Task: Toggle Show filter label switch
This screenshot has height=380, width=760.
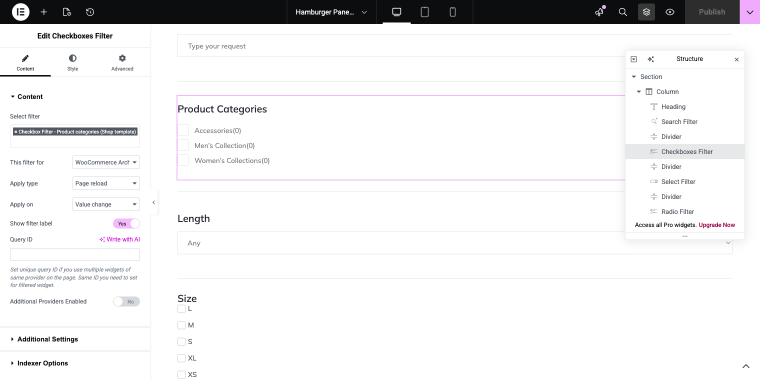Action: [127, 223]
